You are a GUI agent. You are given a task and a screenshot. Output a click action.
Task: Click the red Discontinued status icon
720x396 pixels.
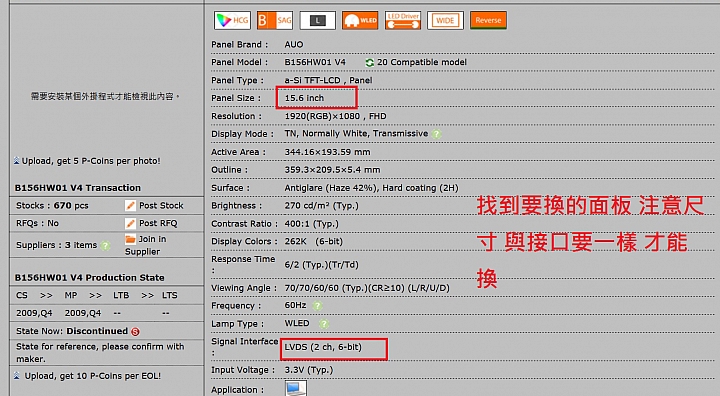coord(135,332)
